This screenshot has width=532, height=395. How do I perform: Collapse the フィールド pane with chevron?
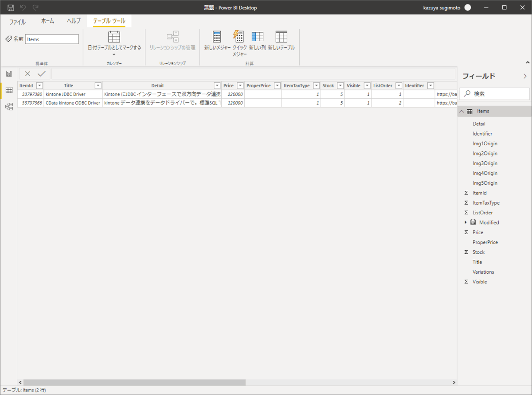click(525, 76)
